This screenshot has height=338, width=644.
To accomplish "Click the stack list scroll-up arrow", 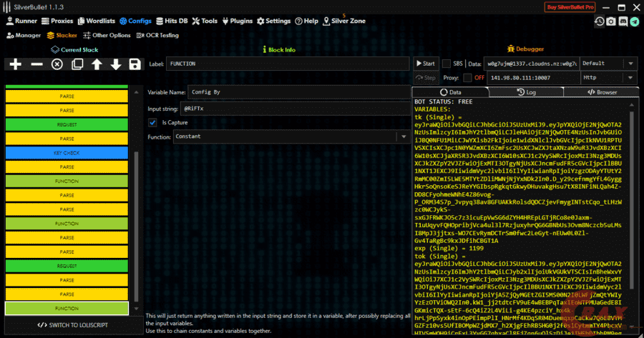I will pos(137,92).
